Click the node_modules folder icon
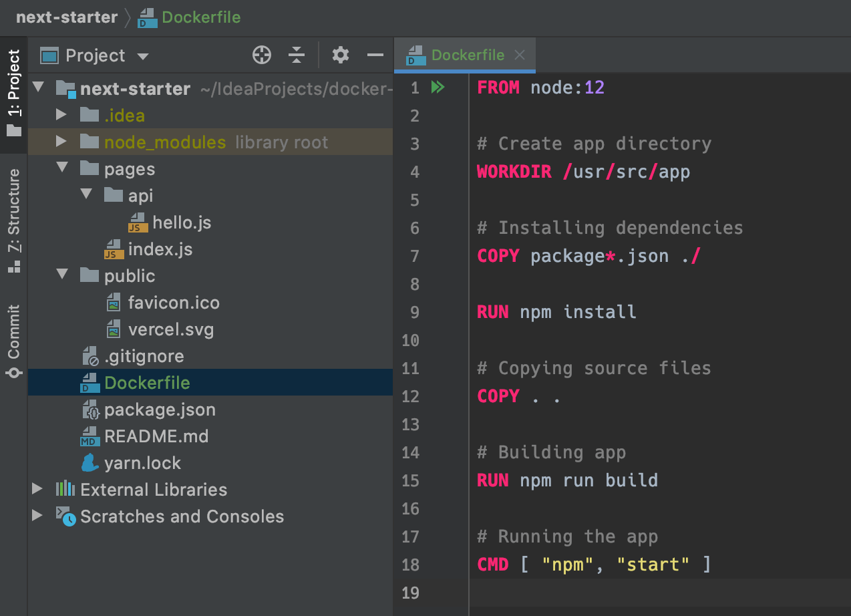851x616 pixels. pyautogui.click(x=90, y=142)
